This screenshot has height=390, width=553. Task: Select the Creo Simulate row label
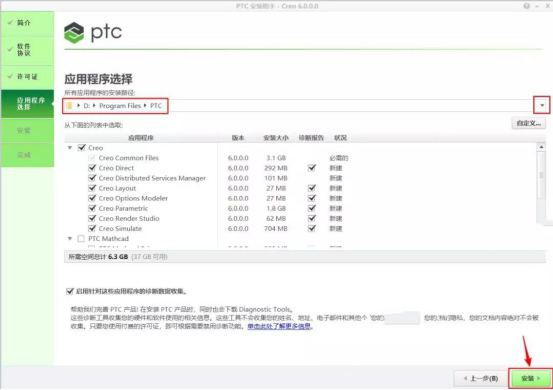120,228
